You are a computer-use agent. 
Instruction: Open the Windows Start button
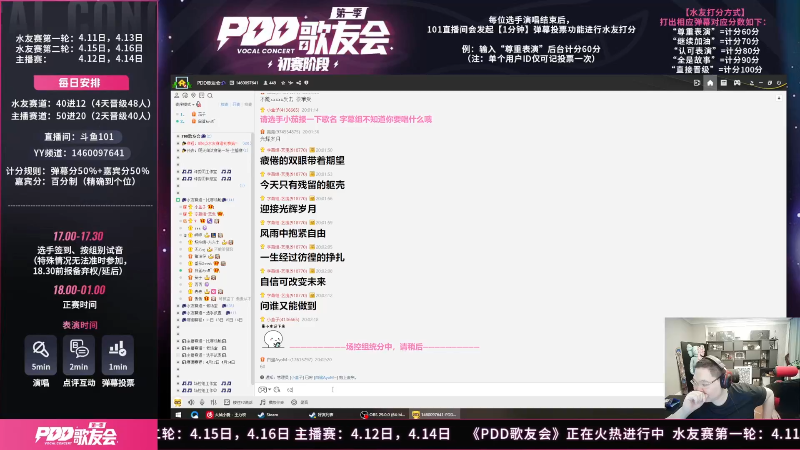[179, 415]
